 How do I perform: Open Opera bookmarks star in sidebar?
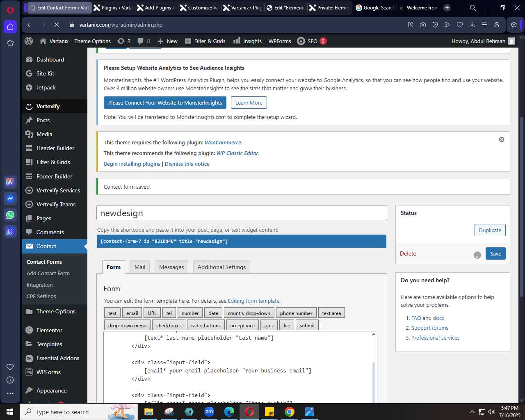pyautogui.click(x=10, y=43)
